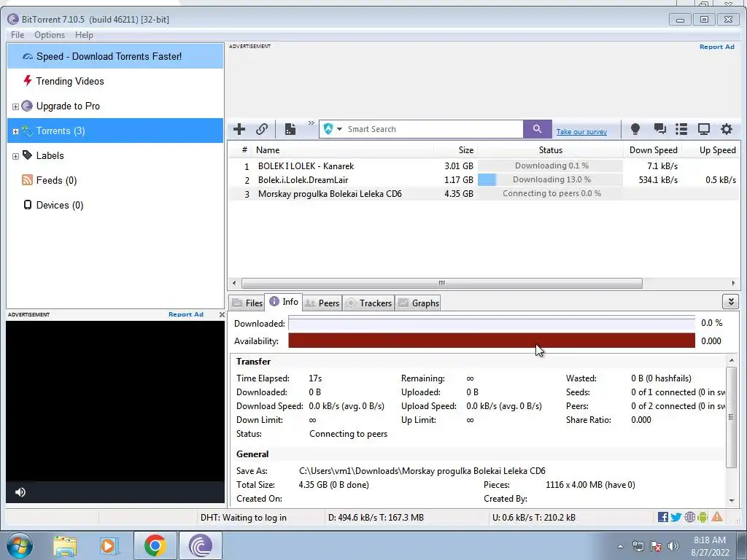The image size is (747, 560).
Task: Sort torrents by the Down Speed column header
Action: pyautogui.click(x=653, y=150)
